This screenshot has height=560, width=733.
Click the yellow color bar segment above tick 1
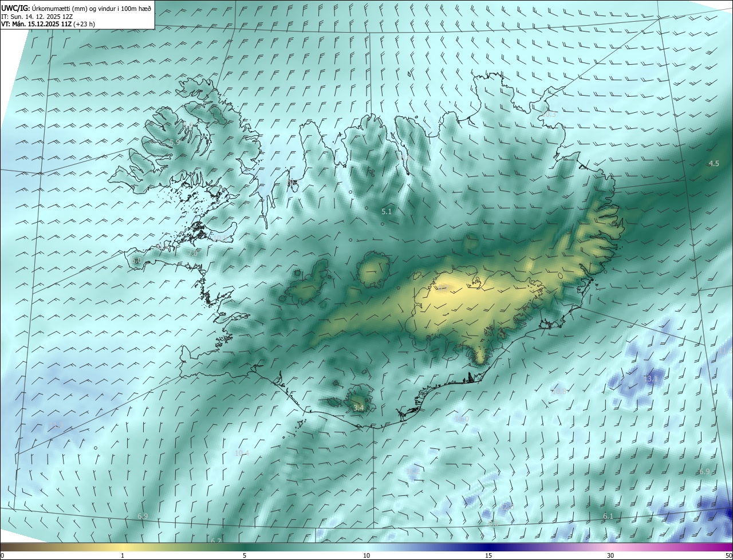123,547
